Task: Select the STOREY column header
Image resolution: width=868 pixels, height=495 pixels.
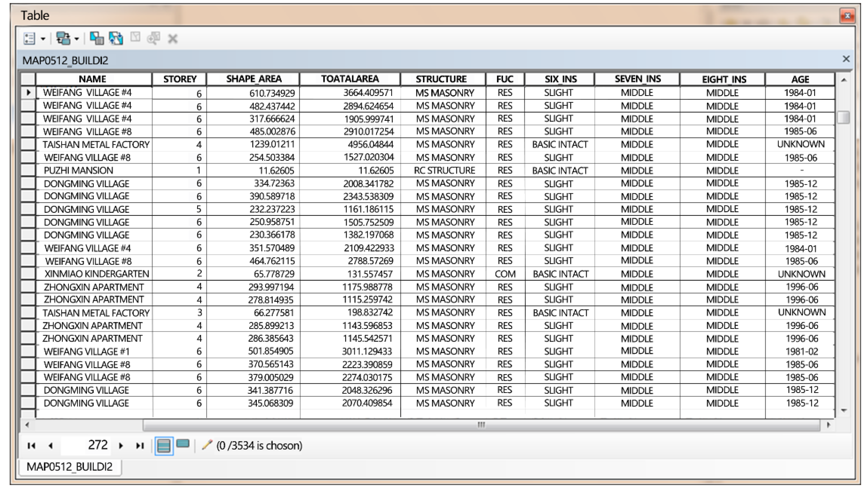Action: (179, 79)
